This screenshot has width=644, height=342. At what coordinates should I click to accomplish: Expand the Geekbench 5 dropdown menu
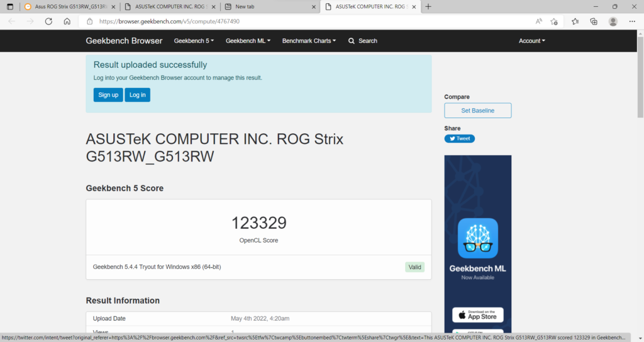pyautogui.click(x=194, y=41)
